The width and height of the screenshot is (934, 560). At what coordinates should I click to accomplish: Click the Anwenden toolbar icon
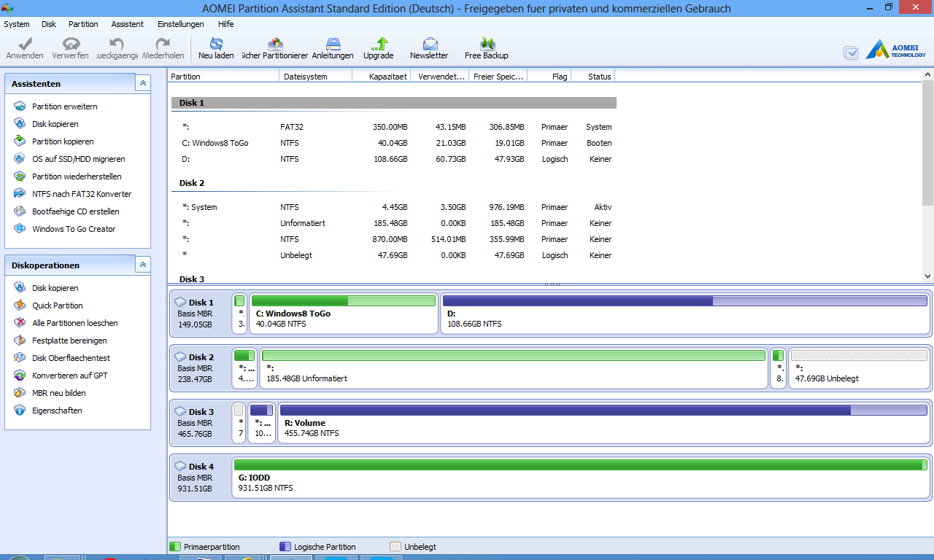click(x=25, y=49)
